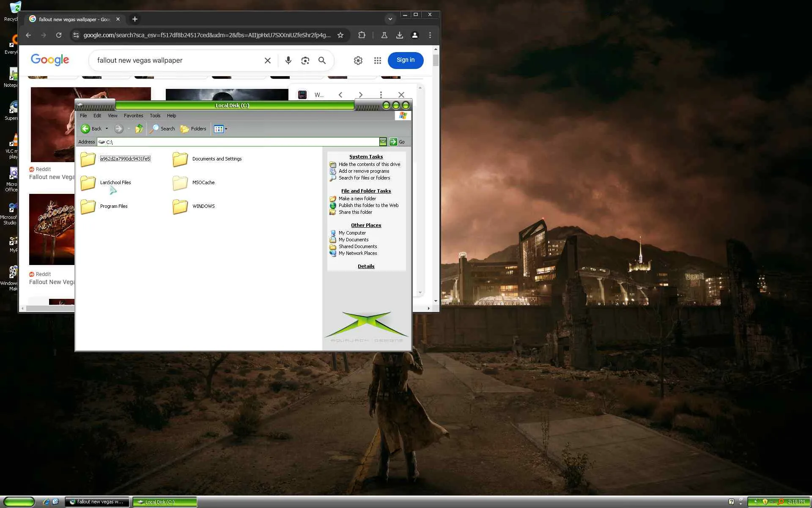812x508 pixels.
Task: Click the Back arrow in Explorer toolbar
Action: [86, 129]
